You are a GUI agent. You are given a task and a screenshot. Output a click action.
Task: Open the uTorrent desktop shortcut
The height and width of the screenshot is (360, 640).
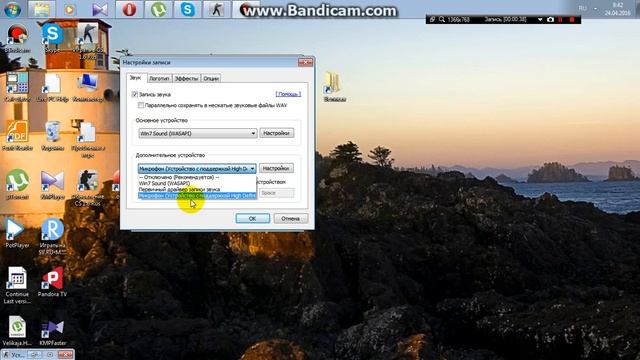pos(17,184)
